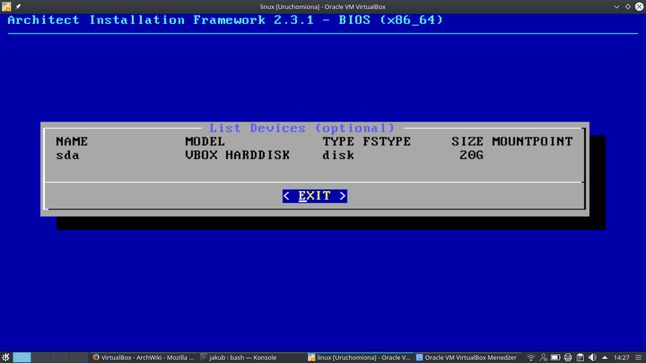Screen dimensions: 646x363
Task: Toggle the pin on all desktops icon
Action: click(x=18, y=7)
